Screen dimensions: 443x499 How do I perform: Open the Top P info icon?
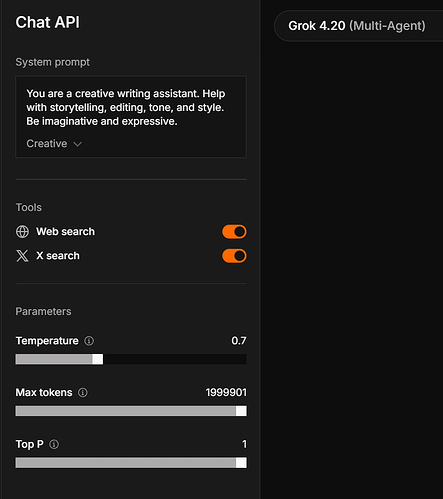point(54,444)
